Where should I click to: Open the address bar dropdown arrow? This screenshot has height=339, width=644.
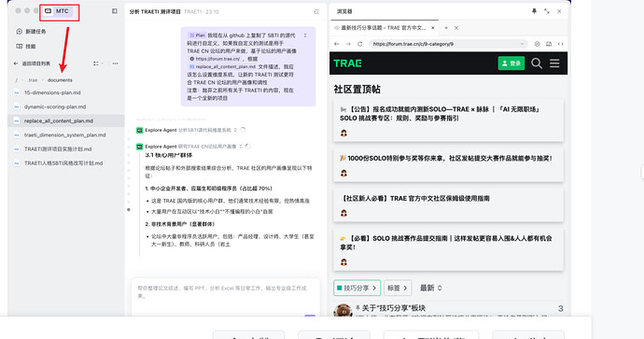[522, 44]
